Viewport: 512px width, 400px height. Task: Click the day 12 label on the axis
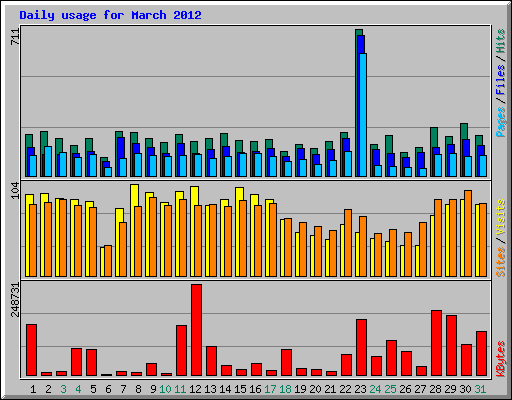(x=195, y=389)
